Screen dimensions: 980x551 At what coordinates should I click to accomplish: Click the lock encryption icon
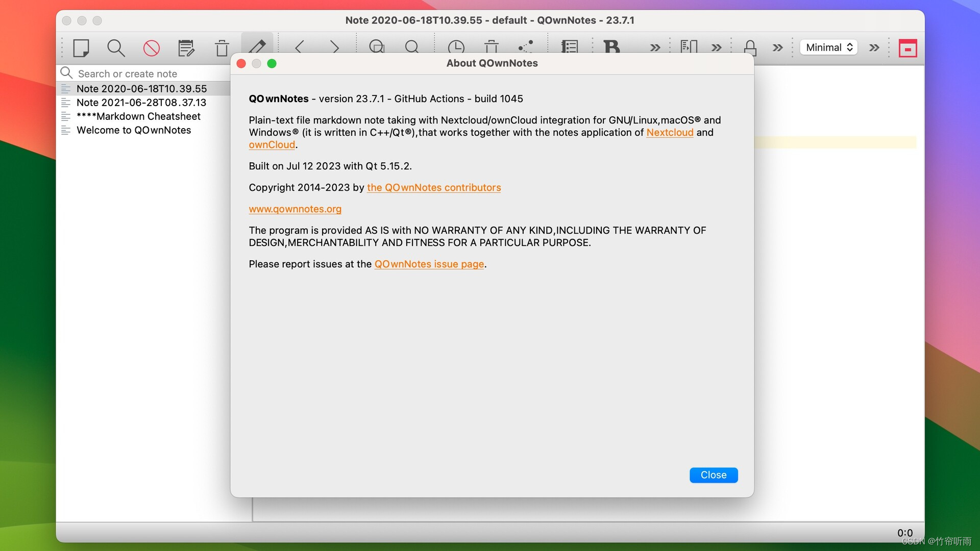(750, 47)
